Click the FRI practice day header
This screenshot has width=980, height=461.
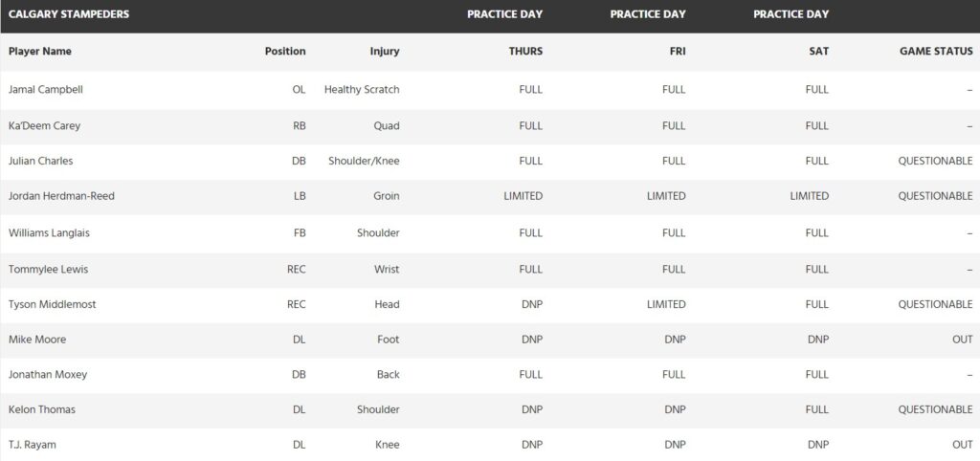pos(676,52)
